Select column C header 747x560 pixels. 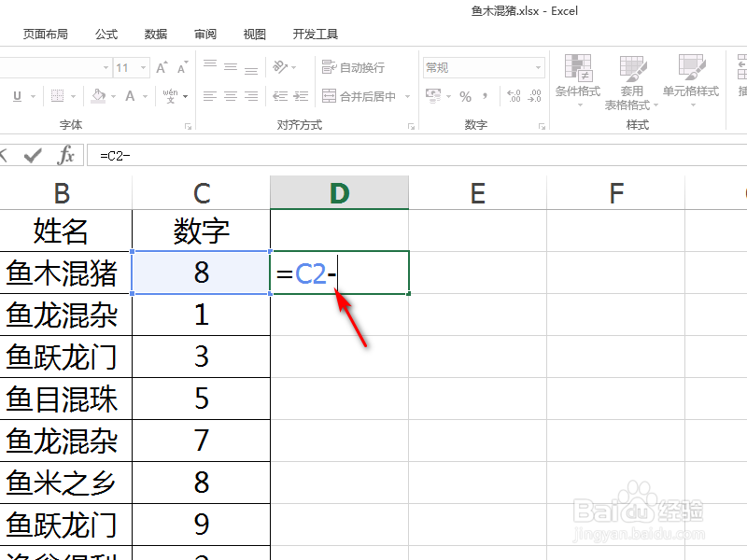(202, 193)
